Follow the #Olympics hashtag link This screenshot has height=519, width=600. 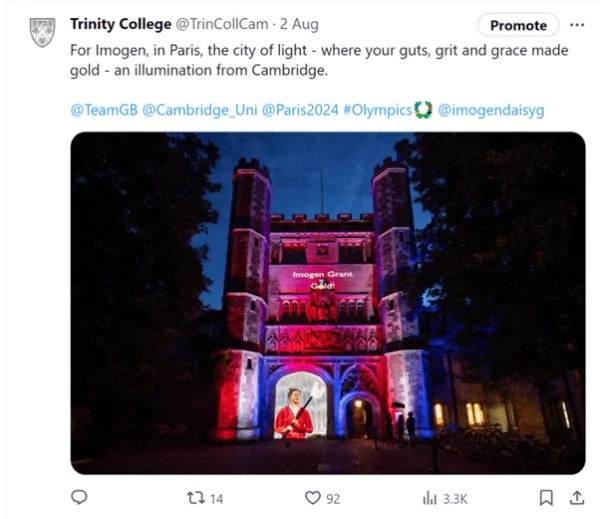coord(377,110)
